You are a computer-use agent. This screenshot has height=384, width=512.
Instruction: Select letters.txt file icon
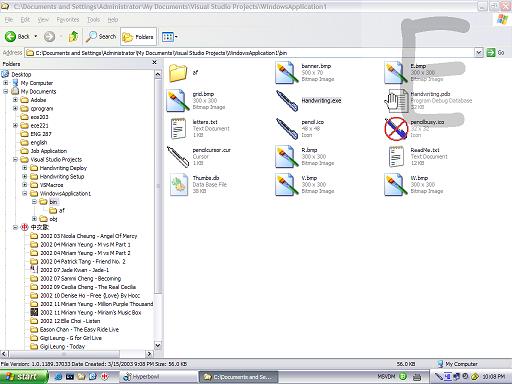pos(178,128)
